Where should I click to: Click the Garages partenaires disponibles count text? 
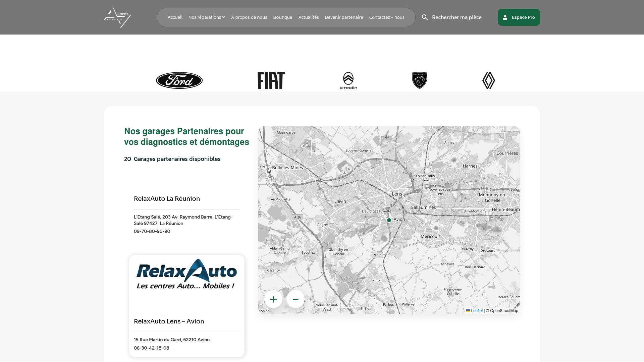(x=172, y=159)
